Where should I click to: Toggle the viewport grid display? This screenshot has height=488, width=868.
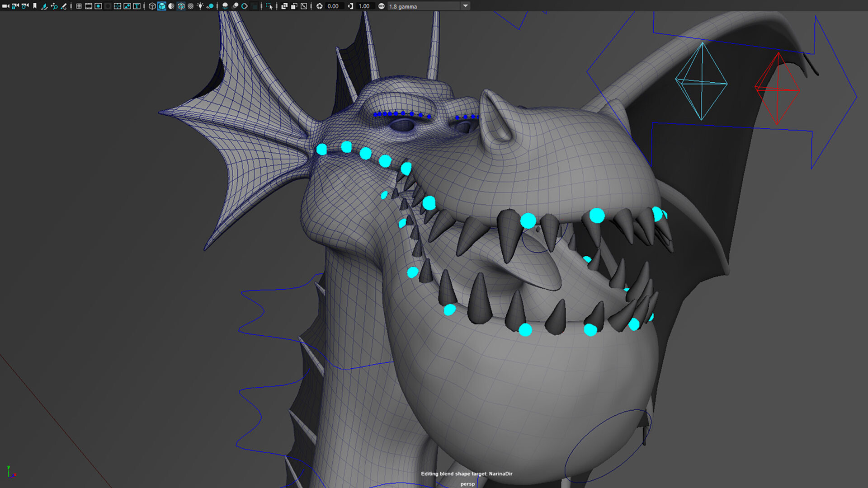[x=79, y=6]
